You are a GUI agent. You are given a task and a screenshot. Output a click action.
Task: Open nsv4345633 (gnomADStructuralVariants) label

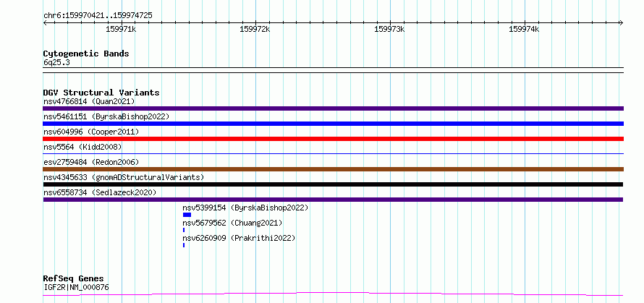click(x=124, y=177)
